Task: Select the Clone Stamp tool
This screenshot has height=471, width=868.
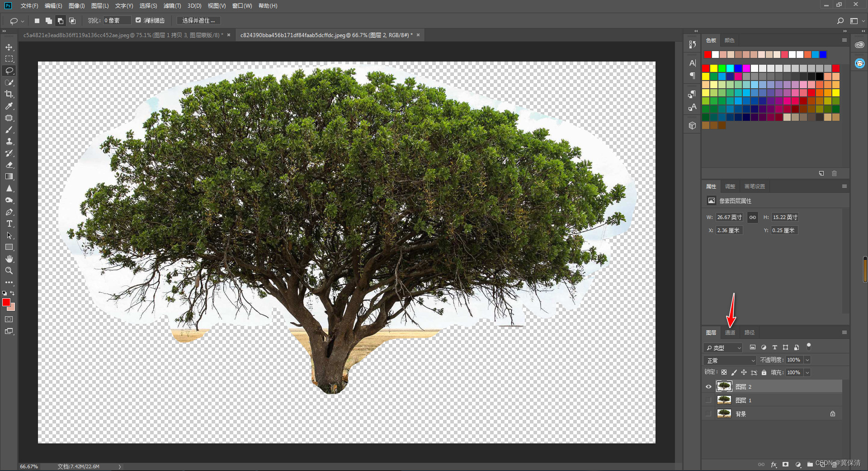Action: tap(9, 141)
